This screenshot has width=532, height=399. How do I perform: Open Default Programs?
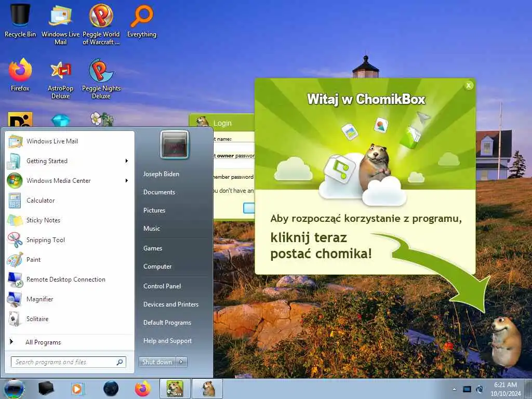pos(167,323)
